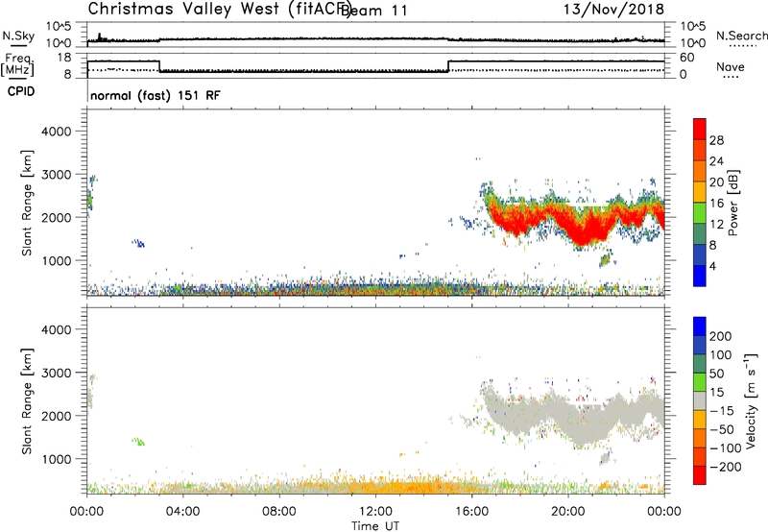Image resolution: width=768 pixels, height=532 pixels.
Task: Click the 'N.Search' legend label
Action: pyautogui.click(x=741, y=36)
